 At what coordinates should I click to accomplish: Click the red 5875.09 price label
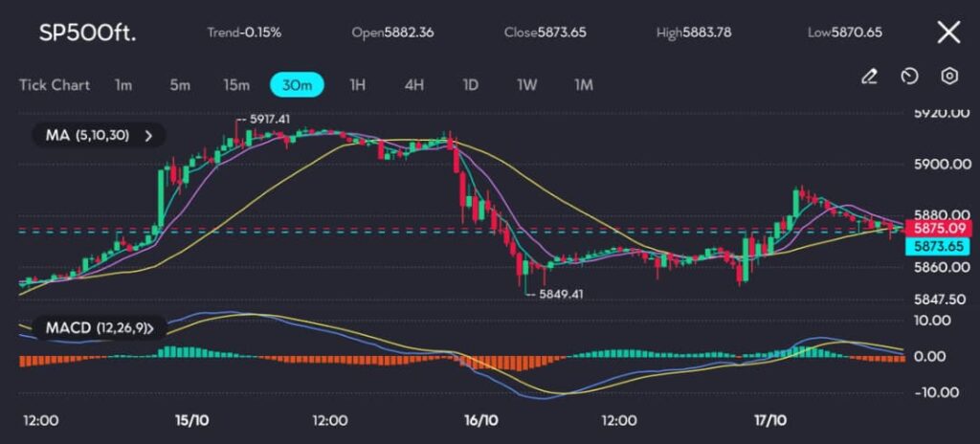click(939, 228)
